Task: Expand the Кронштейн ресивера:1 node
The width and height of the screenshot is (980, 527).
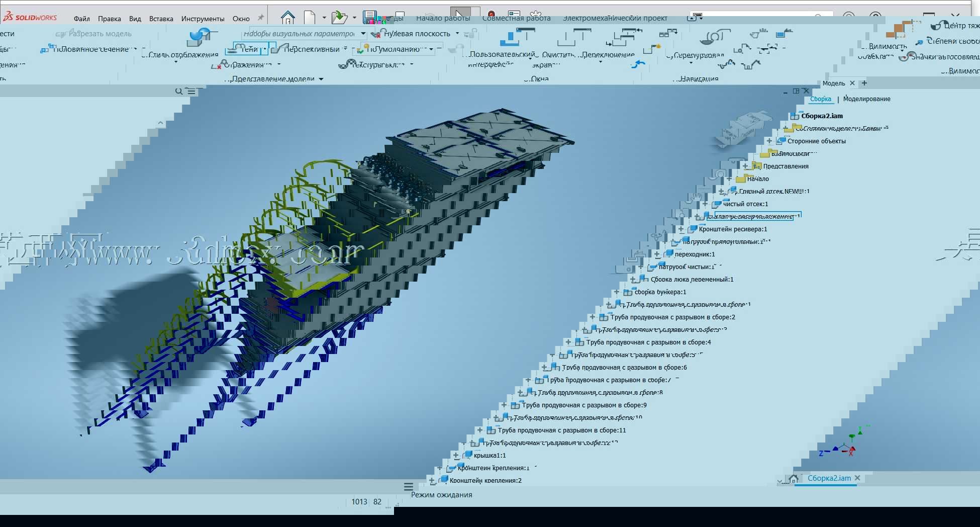Action: (680, 229)
